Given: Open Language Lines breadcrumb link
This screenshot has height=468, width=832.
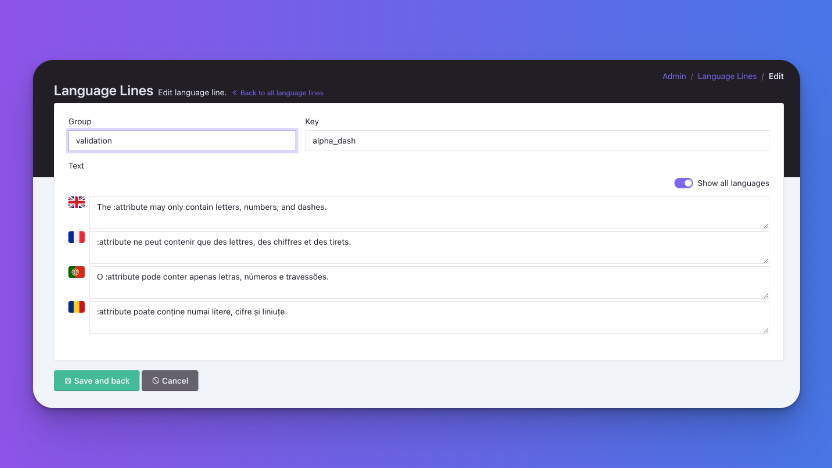Looking at the screenshot, I should pyautogui.click(x=726, y=76).
